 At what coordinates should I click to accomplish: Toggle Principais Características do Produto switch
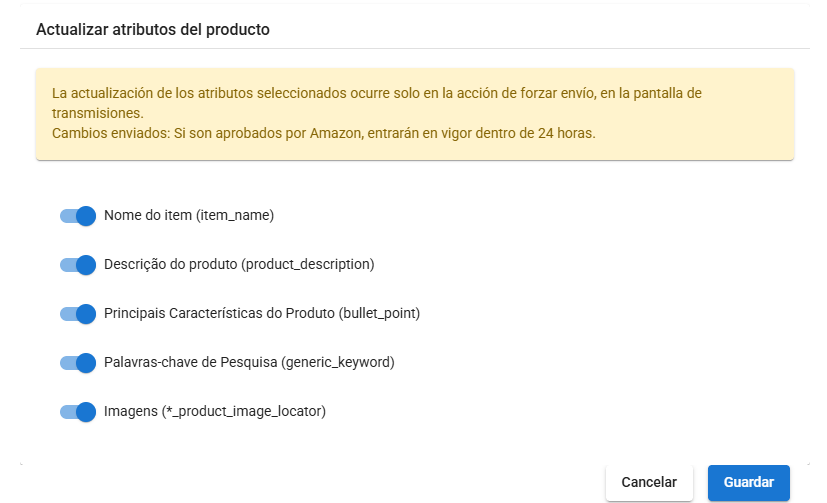pyautogui.click(x=78, y=314)
